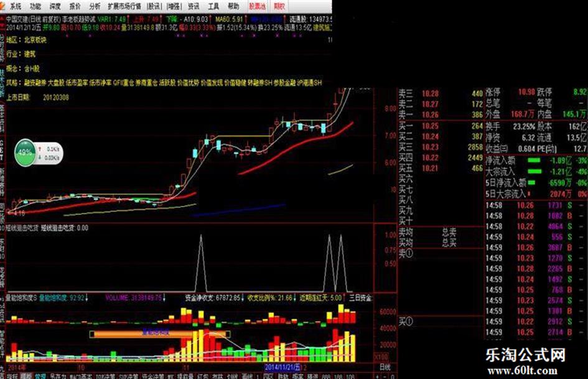
Task: Click the arrow after VOLUME value
Action: coord(164,297)
